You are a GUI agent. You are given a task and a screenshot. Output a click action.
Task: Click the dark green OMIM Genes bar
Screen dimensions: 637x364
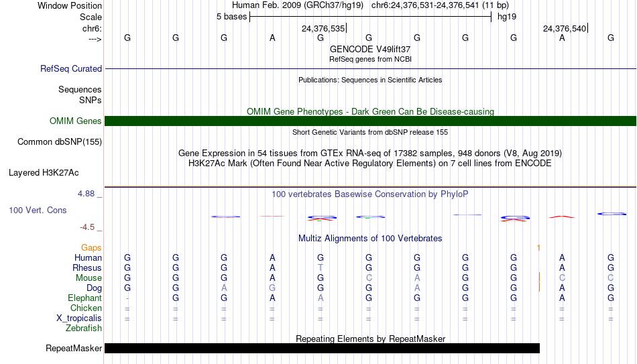(370, 121)
